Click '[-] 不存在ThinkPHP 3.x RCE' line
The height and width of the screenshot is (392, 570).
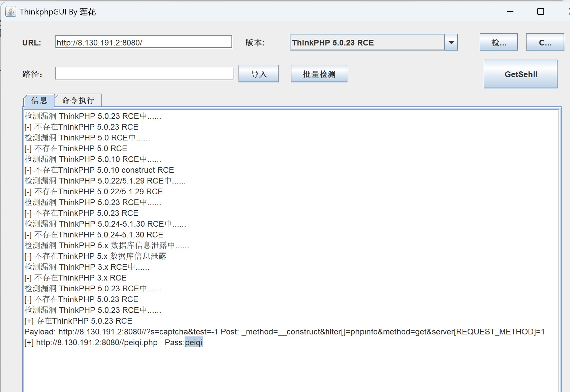tap(75, 278)
